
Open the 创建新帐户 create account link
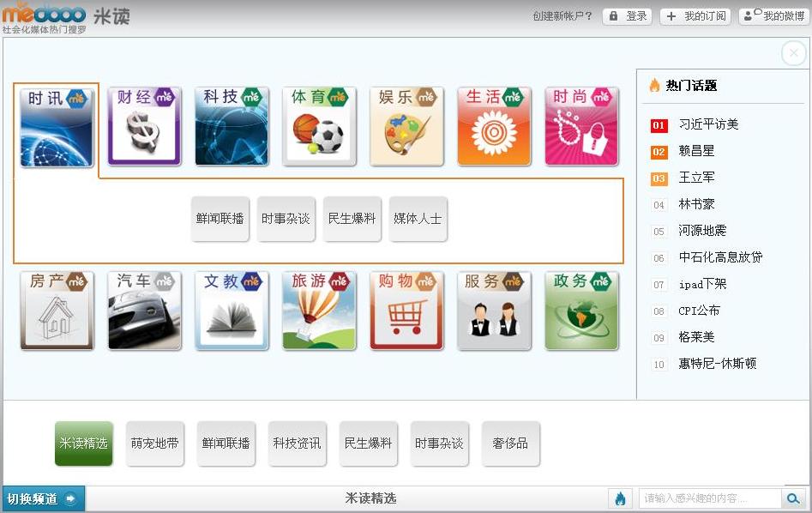coord(562,16)
